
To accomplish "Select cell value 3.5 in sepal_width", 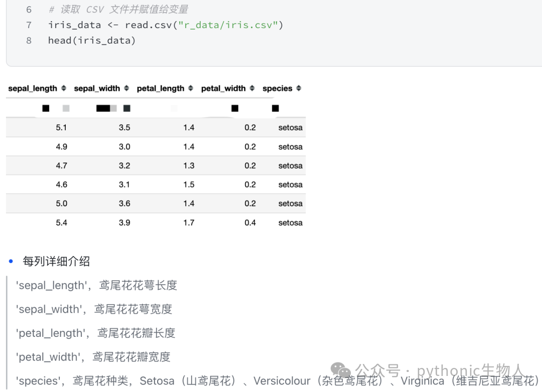I will pos(124,128).
